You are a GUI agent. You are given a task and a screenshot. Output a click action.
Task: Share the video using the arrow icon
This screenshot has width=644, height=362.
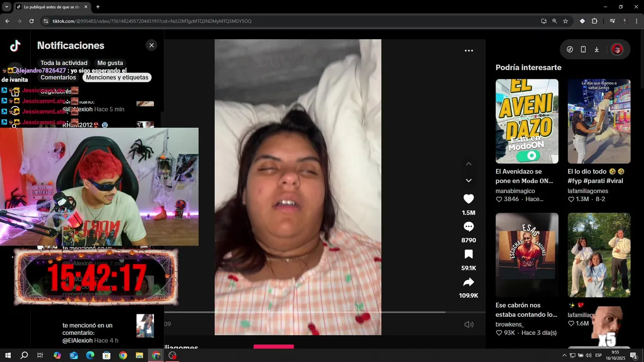[468, 282]
